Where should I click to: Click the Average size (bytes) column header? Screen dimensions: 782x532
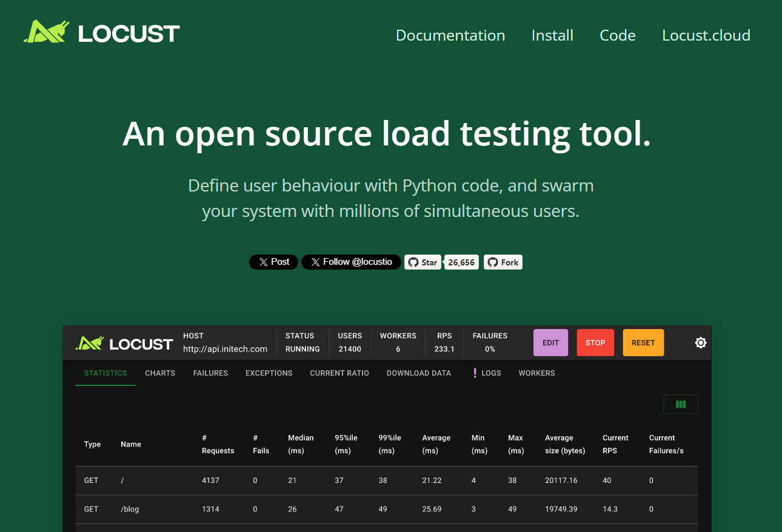pos(565,444)
